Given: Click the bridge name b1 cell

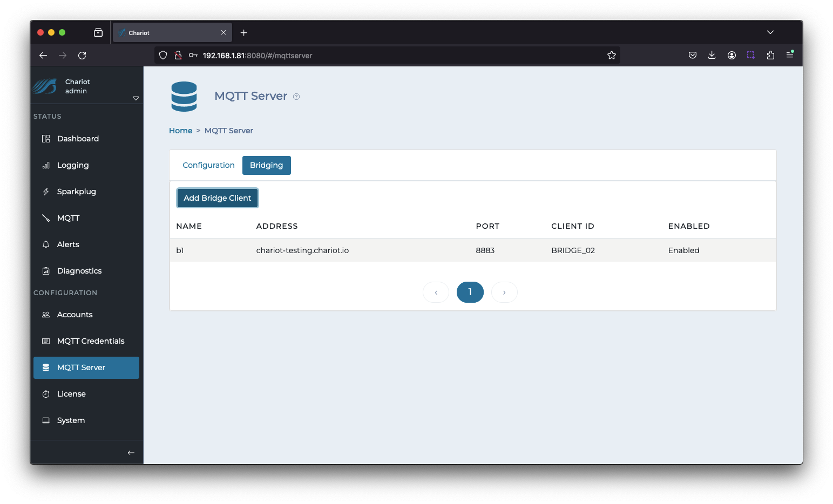Looking at the screenshot, I should (180, 250).
